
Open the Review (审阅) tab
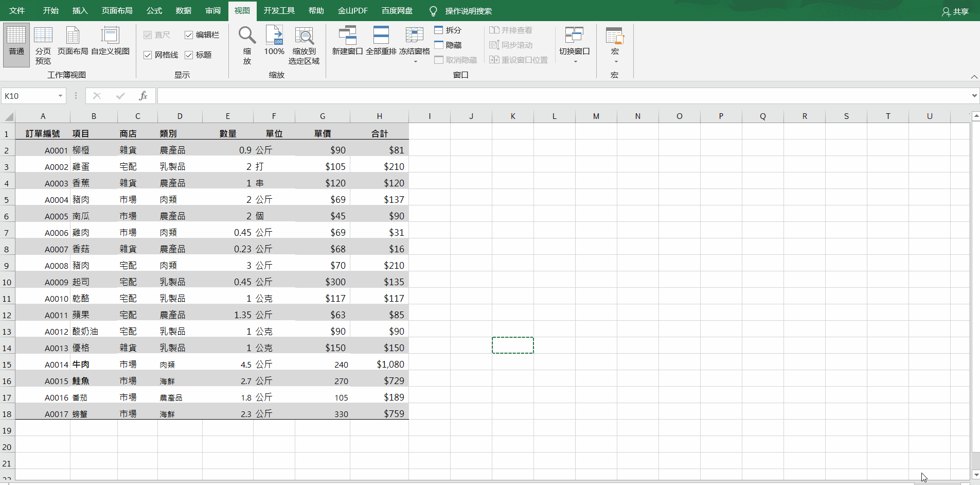tap(212, 11)
